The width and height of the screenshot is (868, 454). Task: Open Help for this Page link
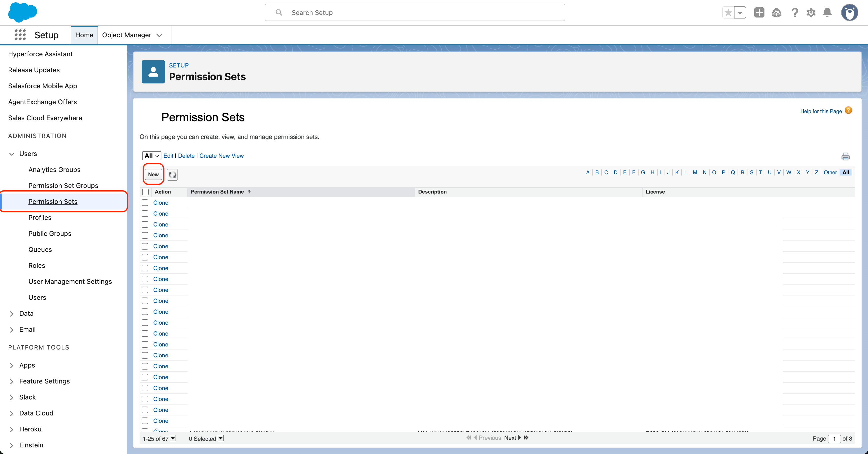point(821,111)
